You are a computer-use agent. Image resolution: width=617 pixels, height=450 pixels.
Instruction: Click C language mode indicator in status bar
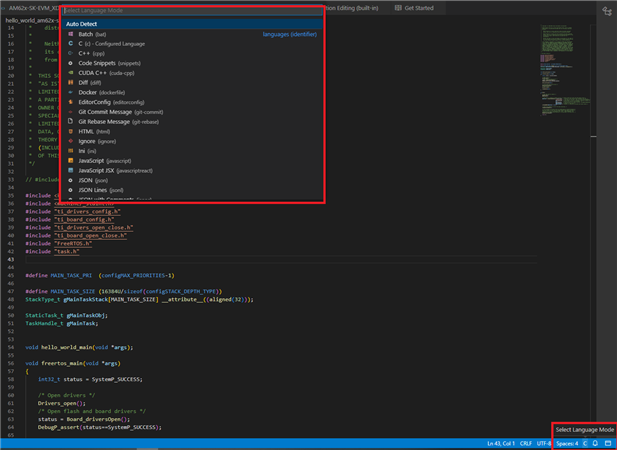585,443
